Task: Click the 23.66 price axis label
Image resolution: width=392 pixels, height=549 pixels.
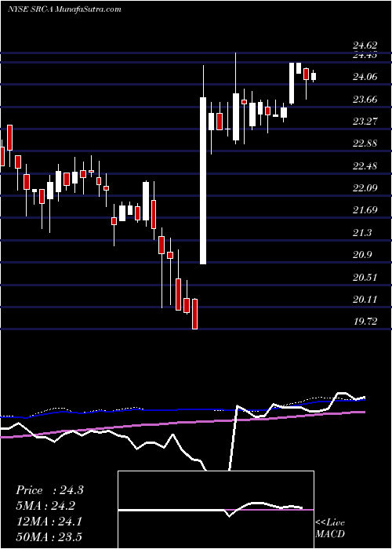Action: coord(365,100)
